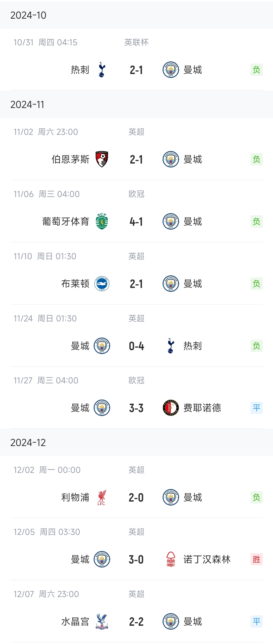Select the 2024-12 month header
This screenshot has width=273, height=644.
[28, 442]
